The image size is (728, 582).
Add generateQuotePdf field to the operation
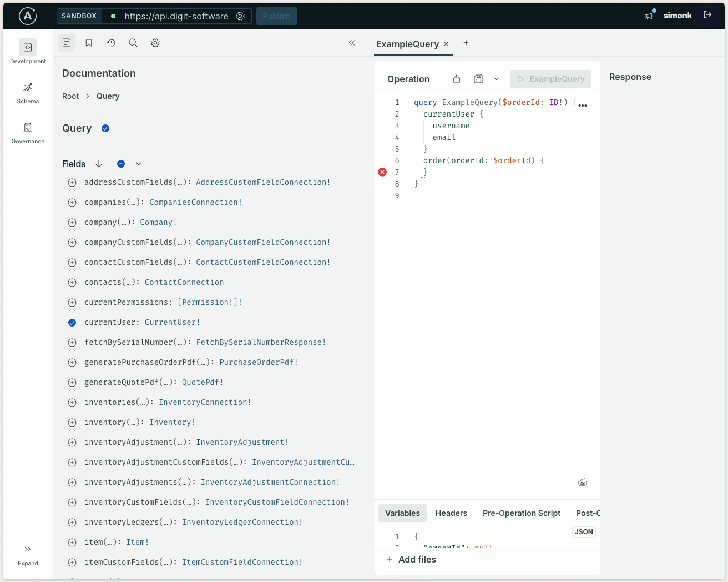tap(72, 383)
